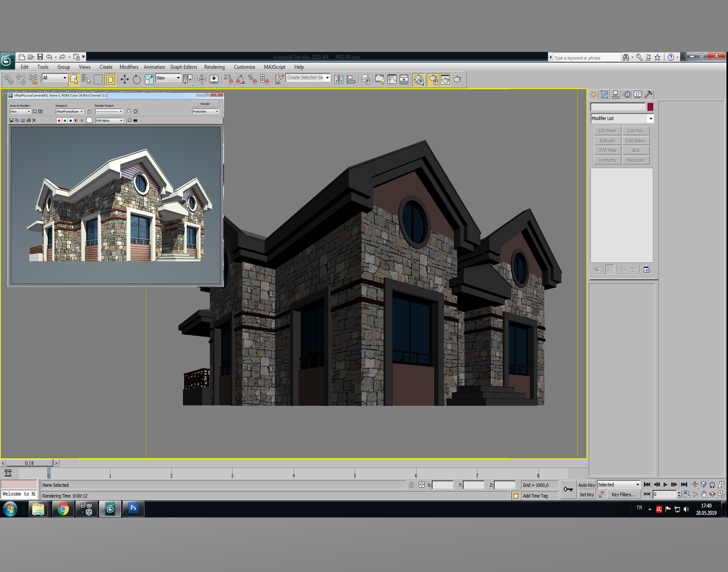Open the Rendering menu

(x=214, y=67)
